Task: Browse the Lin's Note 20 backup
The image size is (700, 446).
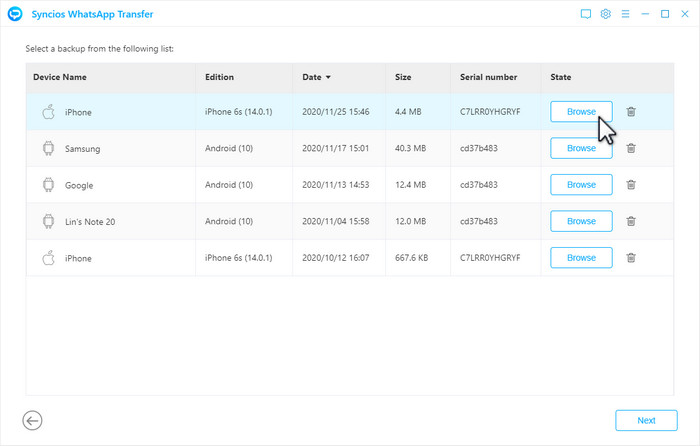Action: (x=581, y=221)
